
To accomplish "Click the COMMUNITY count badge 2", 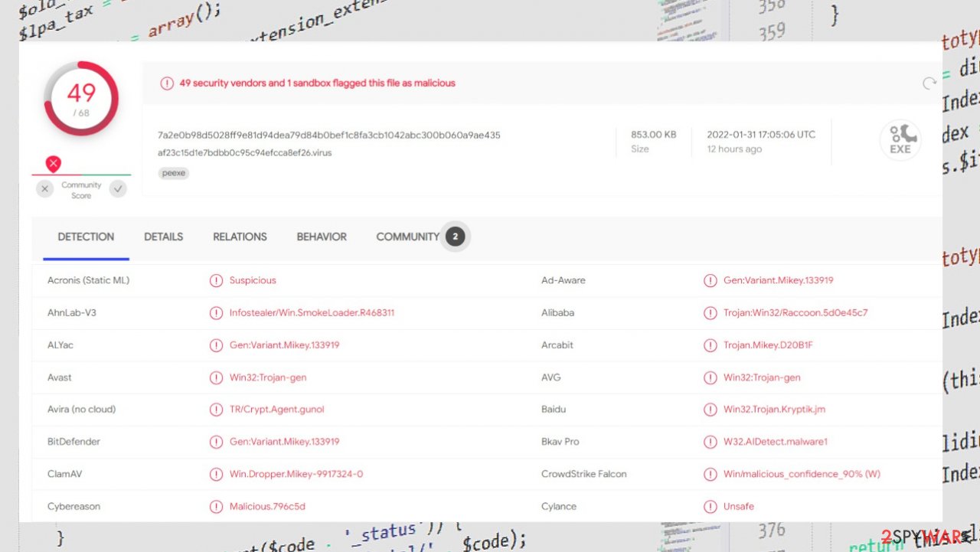I will [x=455, y=237].
